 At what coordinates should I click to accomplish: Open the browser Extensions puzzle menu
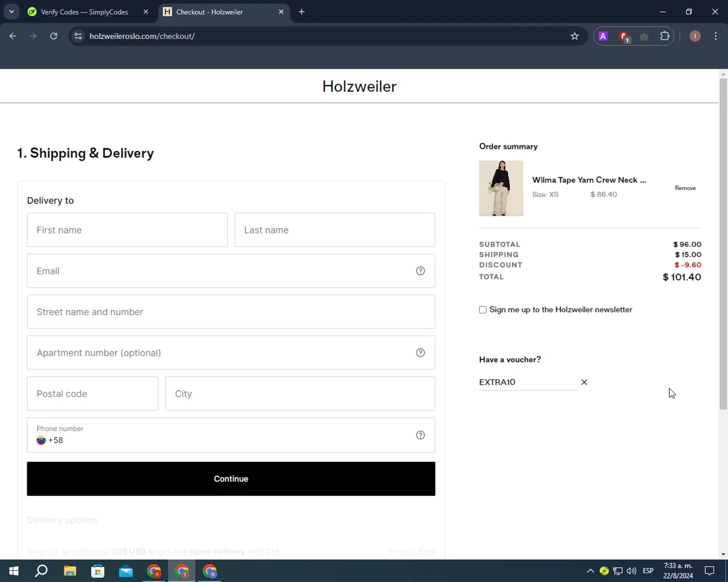pyautogui.click(x=664, y=36)
